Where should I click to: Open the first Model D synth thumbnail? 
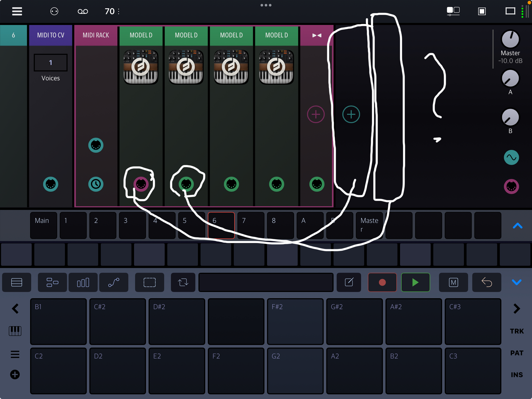141,67
